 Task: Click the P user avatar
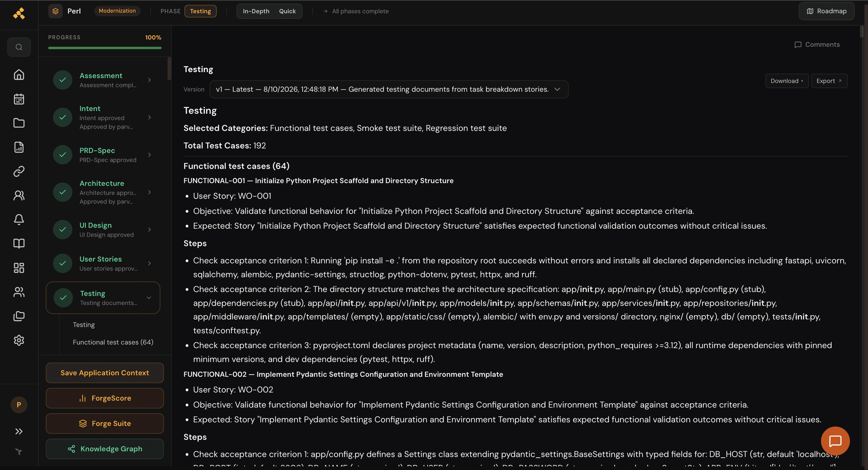pyautogui.click(x=19, y=405)
